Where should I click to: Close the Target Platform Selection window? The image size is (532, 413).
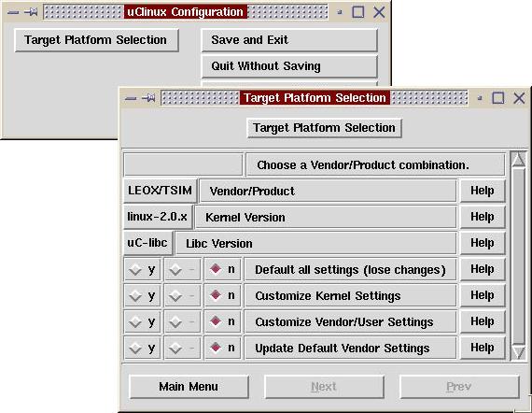click(x=519, y=98)
